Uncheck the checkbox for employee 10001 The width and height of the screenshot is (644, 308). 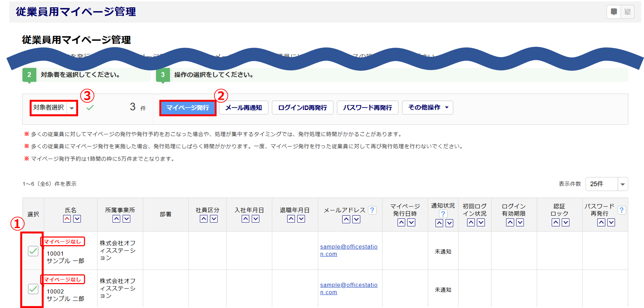[33, 251]
